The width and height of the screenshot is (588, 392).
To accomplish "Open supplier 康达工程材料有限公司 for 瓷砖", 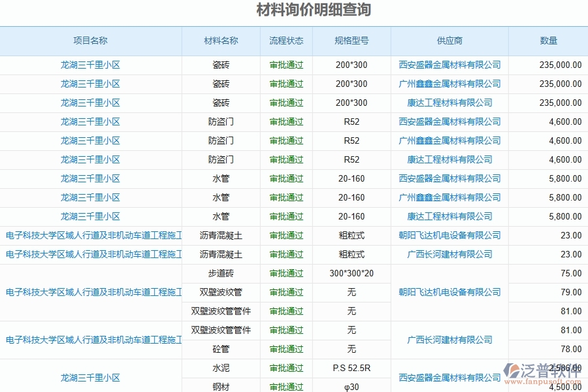I will tap(449, 103).
